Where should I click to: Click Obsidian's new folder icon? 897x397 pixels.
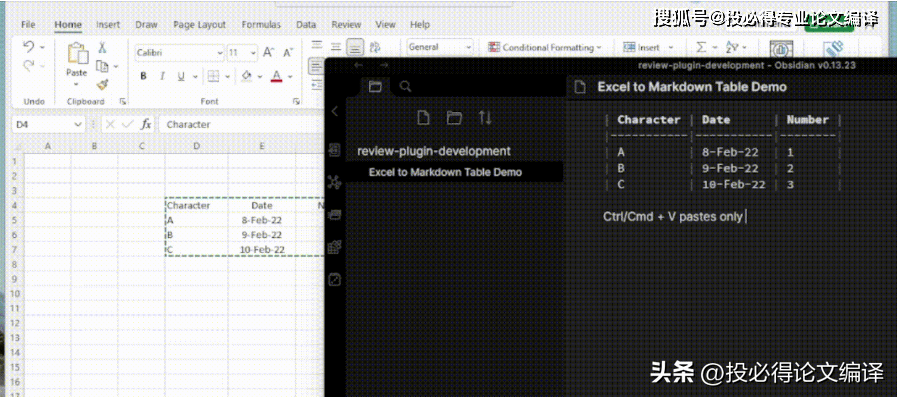click(x=454, y=118)
